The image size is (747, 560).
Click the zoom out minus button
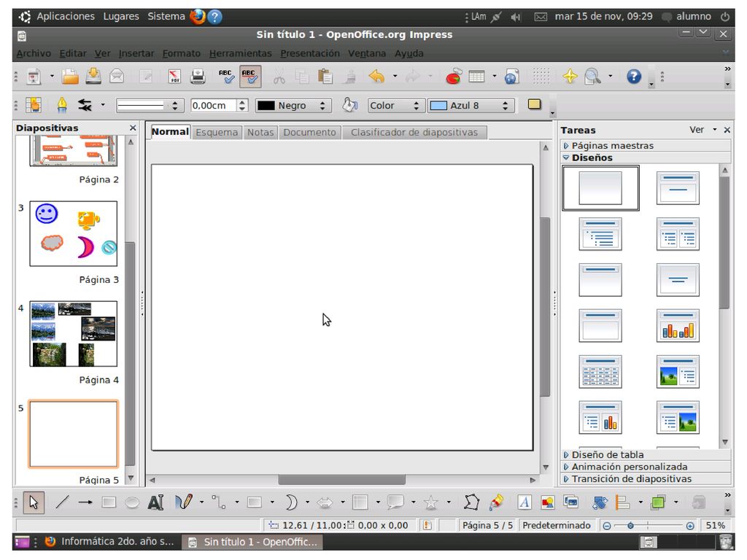[x=606, y=526]
